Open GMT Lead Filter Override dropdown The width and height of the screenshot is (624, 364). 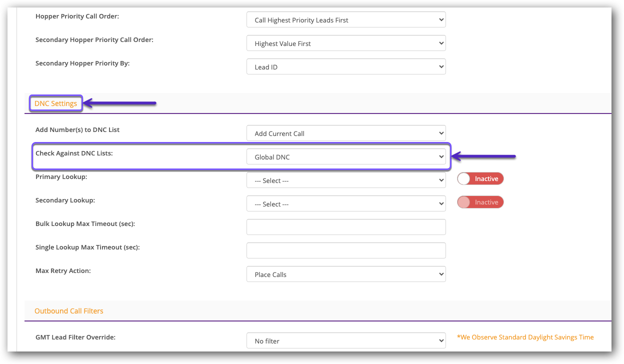(x=345, y=341)
